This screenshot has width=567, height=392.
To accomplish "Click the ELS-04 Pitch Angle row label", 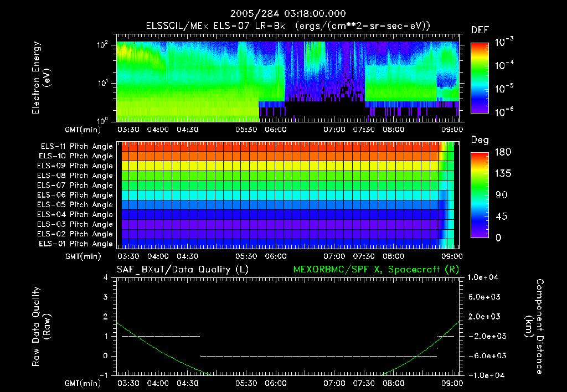I will tap(75, 214).
